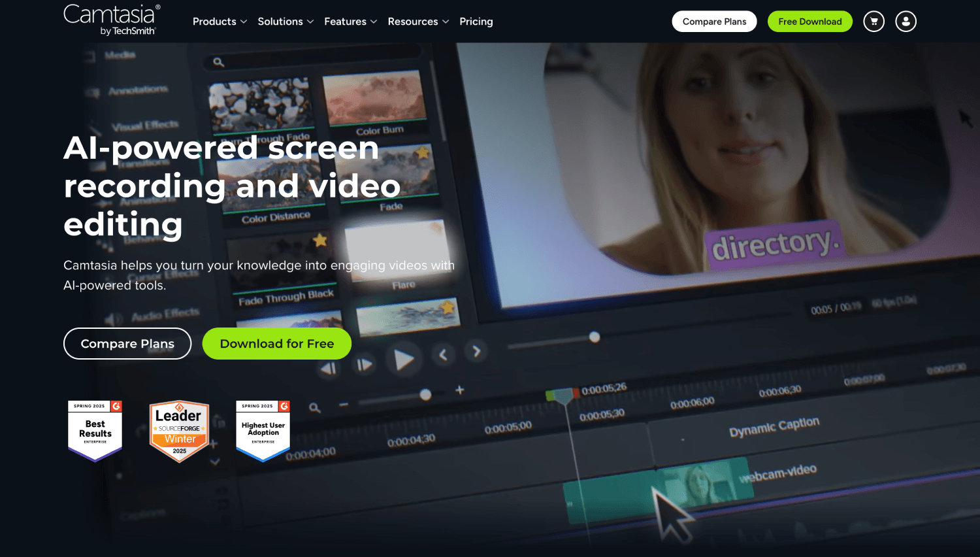Go to the Pricing page
Image resolution: width=980 pixels, height=557 pixels.
point(476,22)
